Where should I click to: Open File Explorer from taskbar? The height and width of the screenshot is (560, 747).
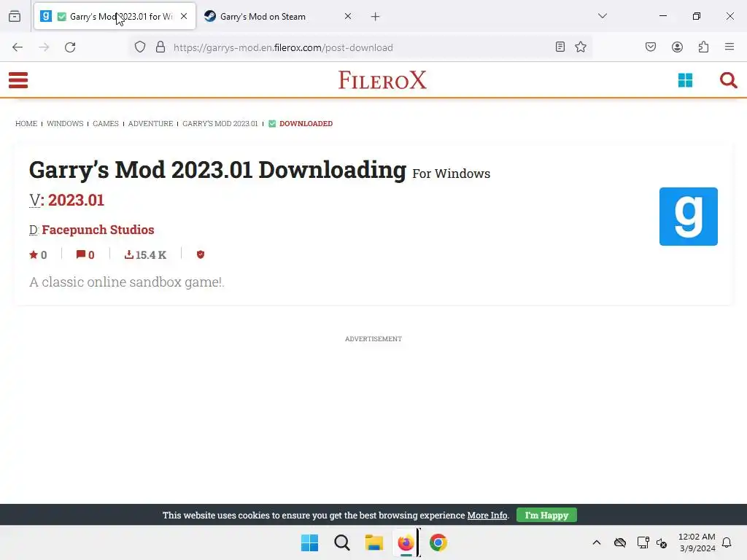point(374,542)
